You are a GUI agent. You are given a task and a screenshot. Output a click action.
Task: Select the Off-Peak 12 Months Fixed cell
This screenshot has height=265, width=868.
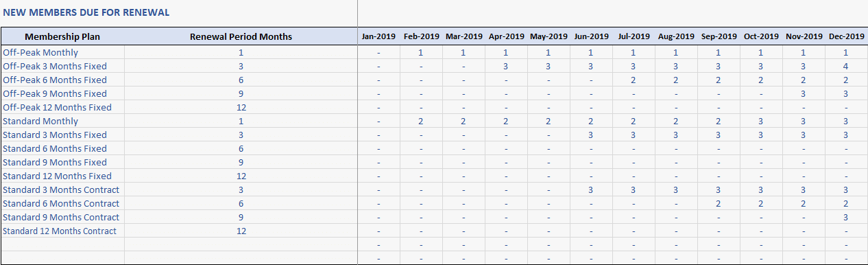pos(62,107)
